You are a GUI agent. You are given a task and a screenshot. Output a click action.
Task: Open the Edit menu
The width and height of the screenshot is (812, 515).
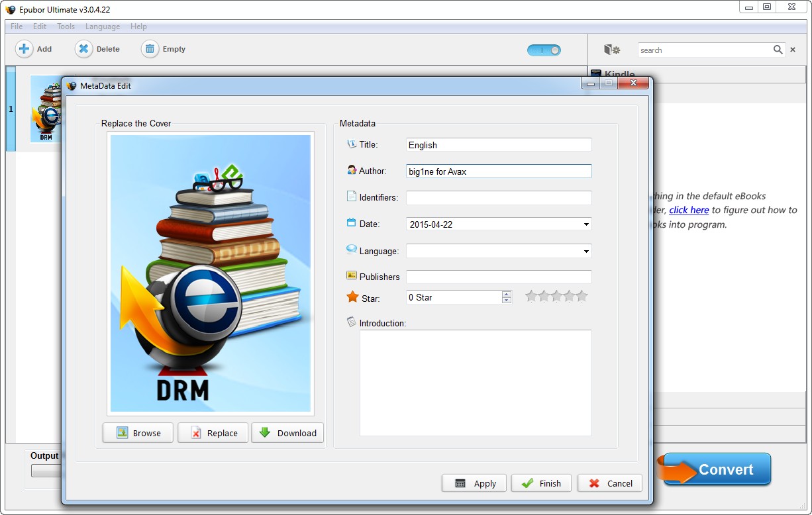(40, 26)
